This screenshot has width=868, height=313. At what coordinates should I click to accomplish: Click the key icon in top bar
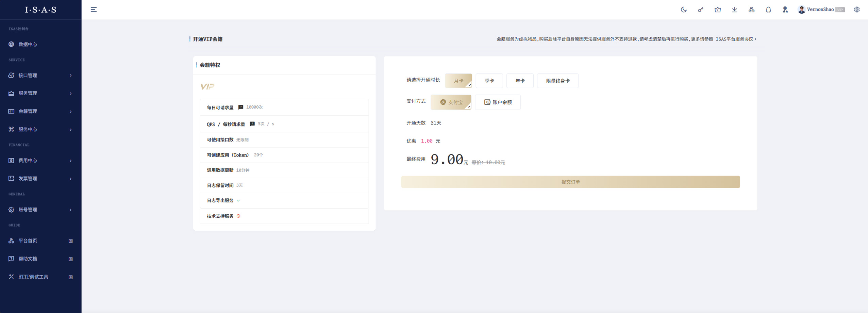[700, 10]
